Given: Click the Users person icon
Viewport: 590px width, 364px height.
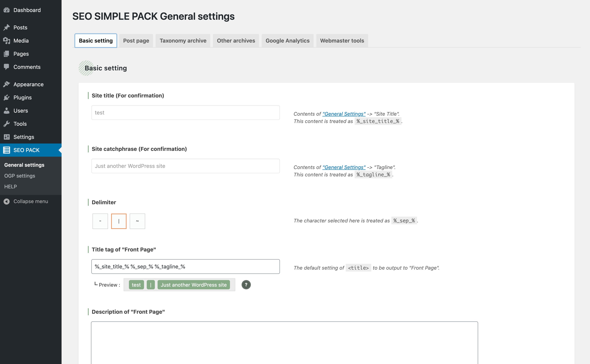Looking at the screenshot, I should pyautogui.click(x=7, y=110).
